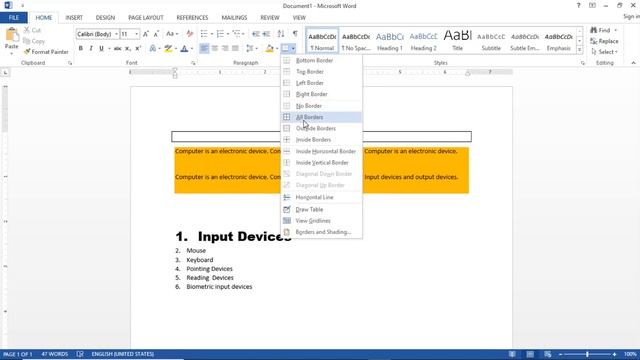Open the Borders dropdown arrow

[x=293, y=49]
